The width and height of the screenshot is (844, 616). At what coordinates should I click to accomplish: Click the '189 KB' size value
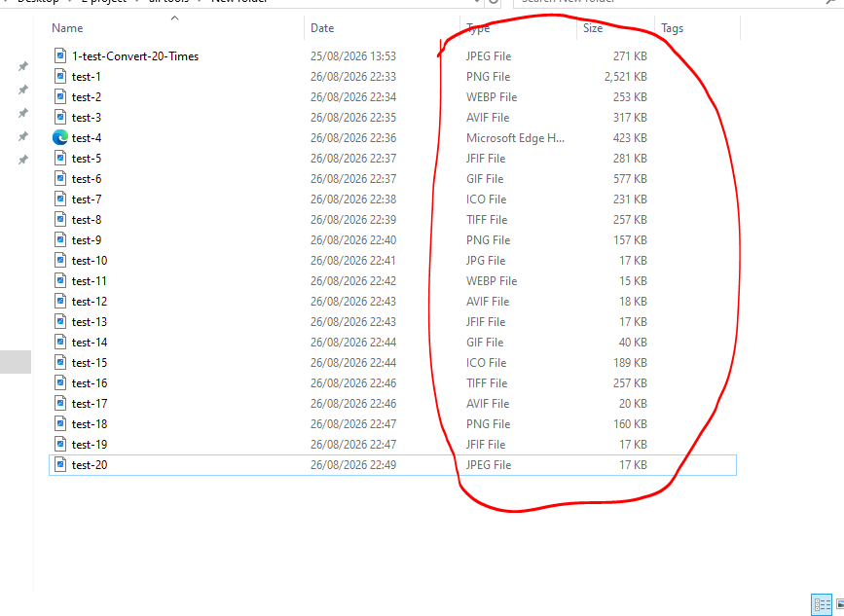tap(630, 363)
